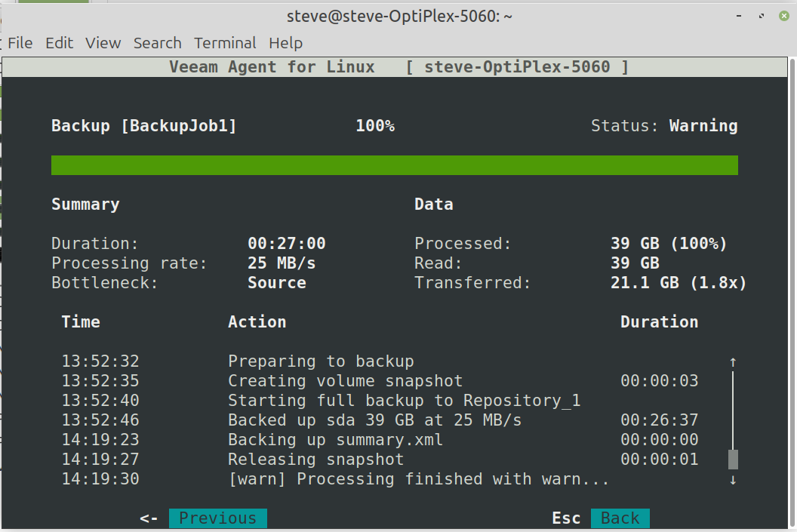Click the 'Duration' column header
This screenshot has height=532, width=797.
coord(659,322)
